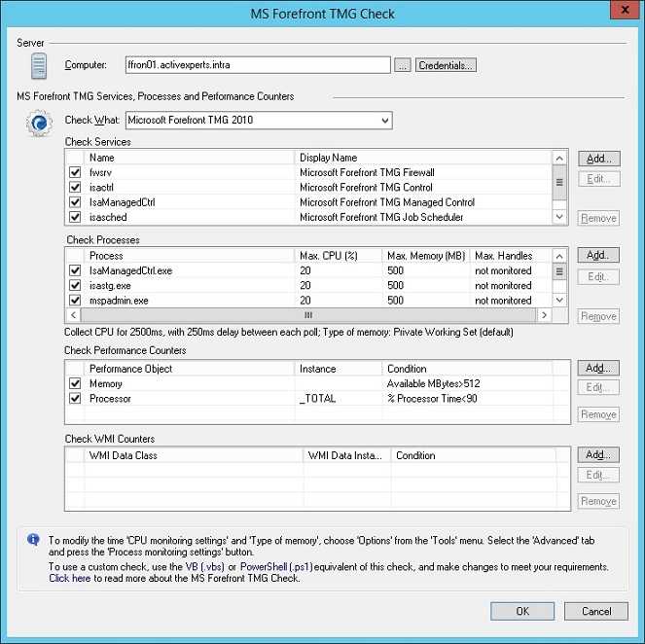Toggle the mspadmin.exe process checkbox
Screen dimensions: 645x644
(x=75, y=301)
